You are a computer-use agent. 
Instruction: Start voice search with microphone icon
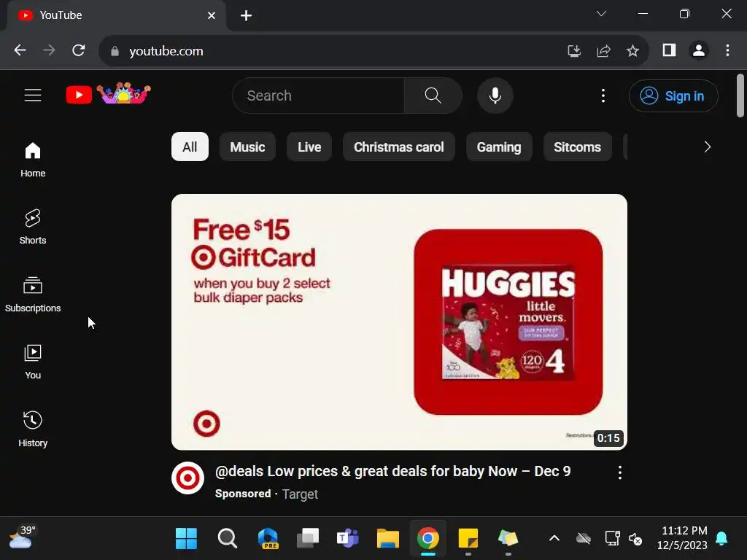pos(495,96)
